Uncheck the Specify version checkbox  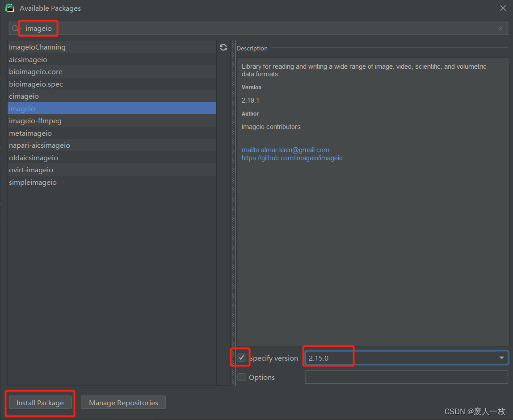tap(241, 358)
